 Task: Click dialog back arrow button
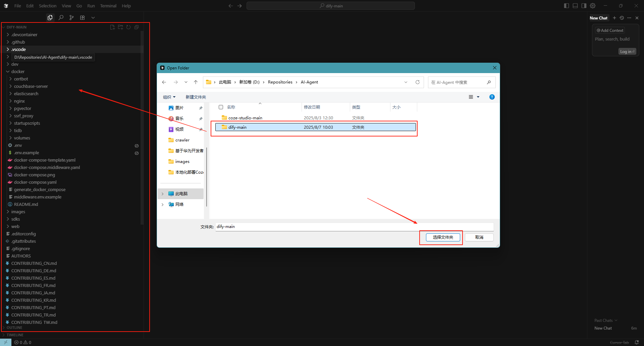click(164, 82)
